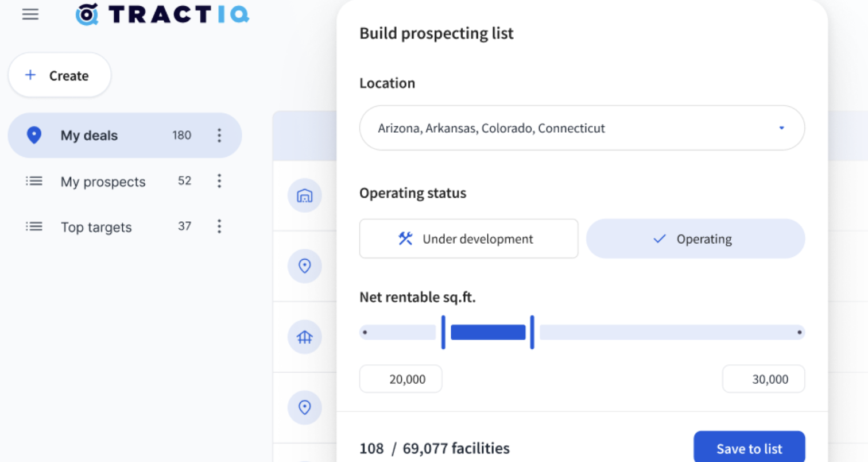Click the Save to list button
This screenshot has height=462, width=868.
coord(749,448)
